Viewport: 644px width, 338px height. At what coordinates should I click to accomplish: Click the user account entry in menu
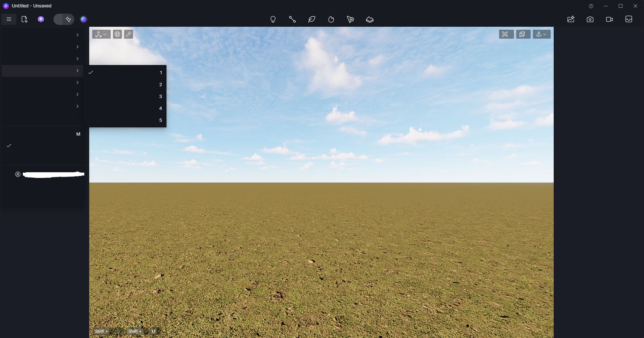[x=48, y=174]
